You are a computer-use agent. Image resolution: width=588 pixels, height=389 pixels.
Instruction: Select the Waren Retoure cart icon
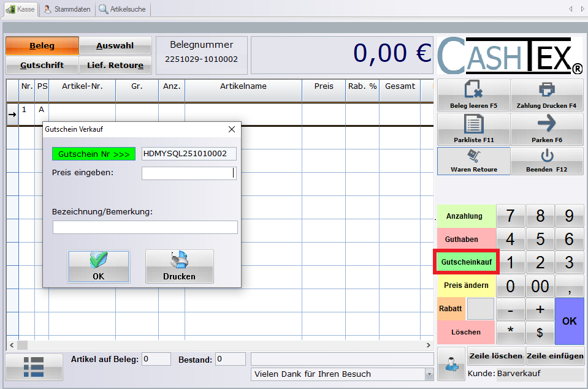point(473,161)
